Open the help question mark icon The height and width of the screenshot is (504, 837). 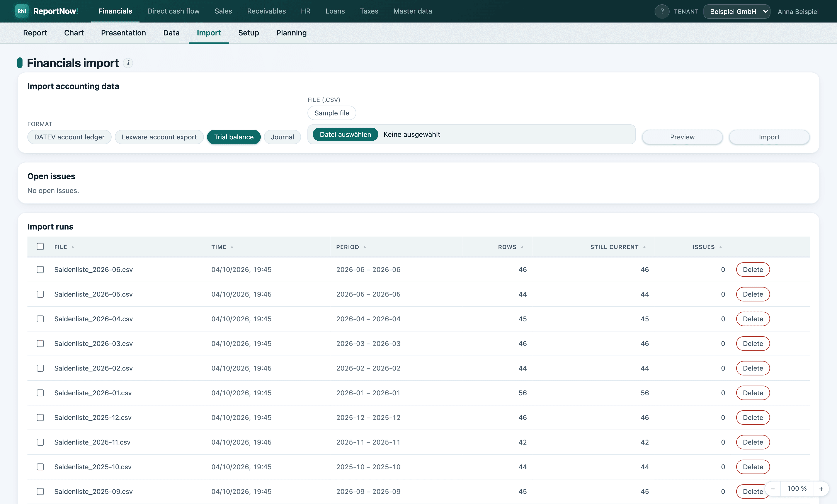(x=662, y=12)
